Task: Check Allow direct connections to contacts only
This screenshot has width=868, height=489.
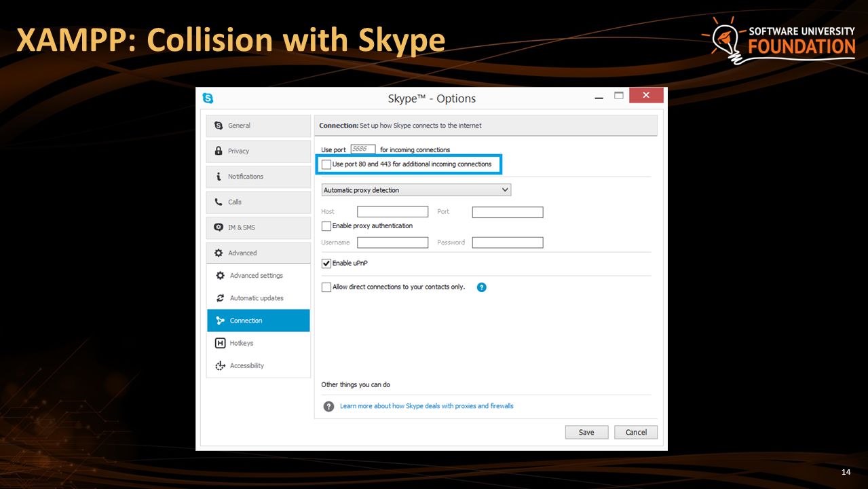Action: pyautogui.click(x=327, y=287)
